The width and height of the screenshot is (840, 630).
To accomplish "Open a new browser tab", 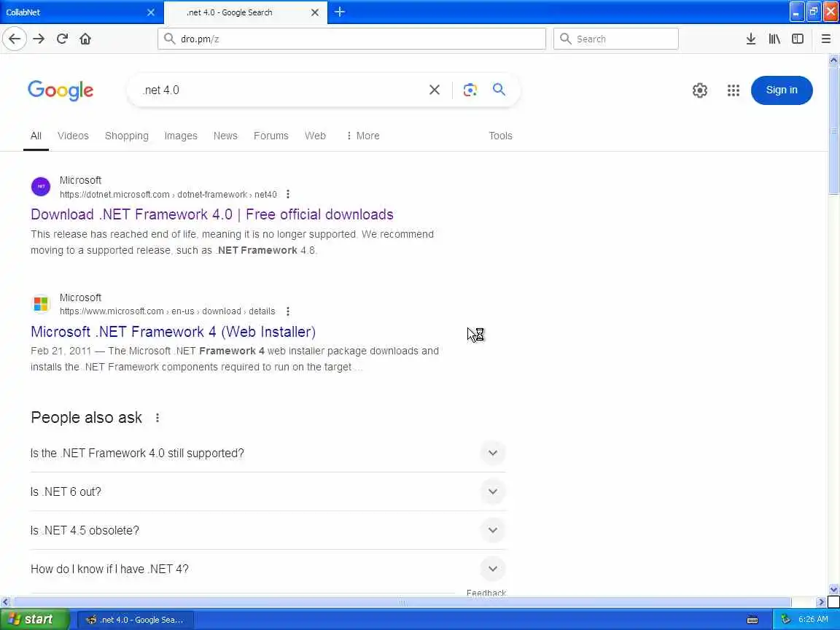I will (340, 12).
